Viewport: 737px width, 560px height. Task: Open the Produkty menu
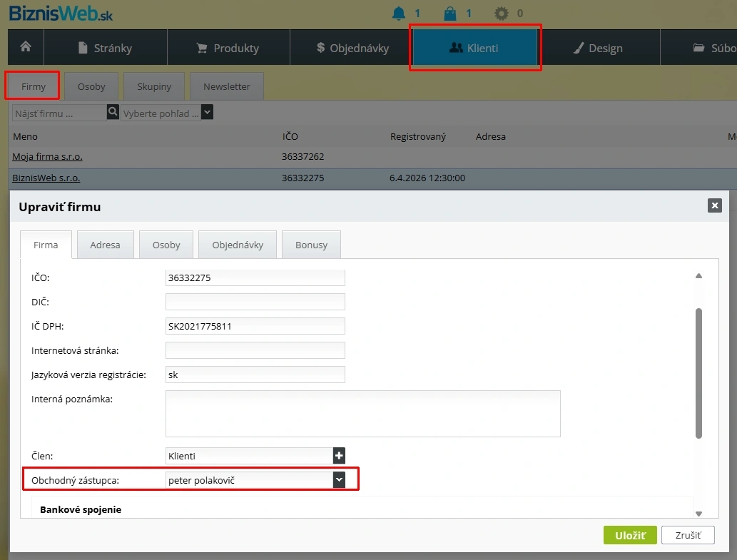click(x=228, y=49)
